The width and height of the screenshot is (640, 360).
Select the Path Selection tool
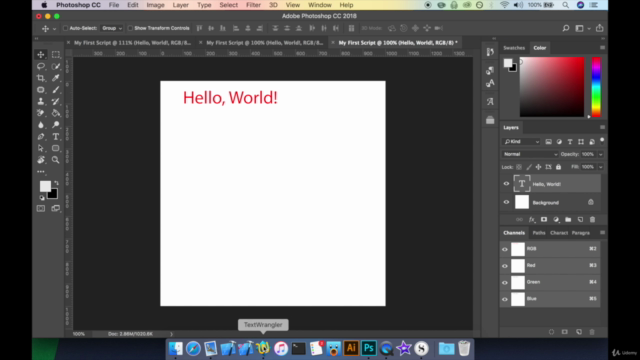tap(41, 148)
